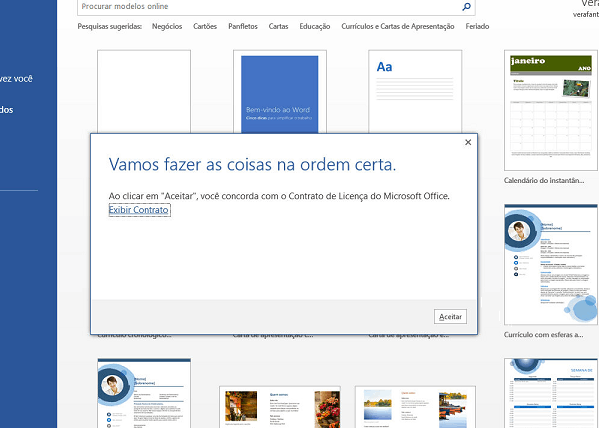
Task: Open the SEMANA DE planner template thumbnail
Action: [x=551, y=393]
